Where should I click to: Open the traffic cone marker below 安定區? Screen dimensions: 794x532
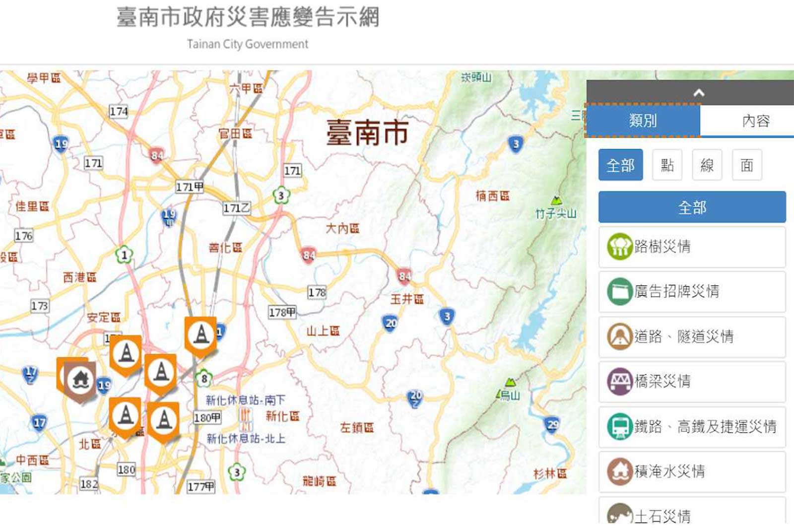tap(126, 354)
